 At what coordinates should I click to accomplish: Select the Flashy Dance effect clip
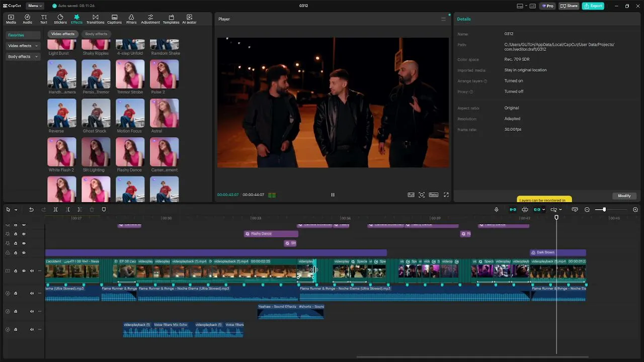tap(271, 234)
